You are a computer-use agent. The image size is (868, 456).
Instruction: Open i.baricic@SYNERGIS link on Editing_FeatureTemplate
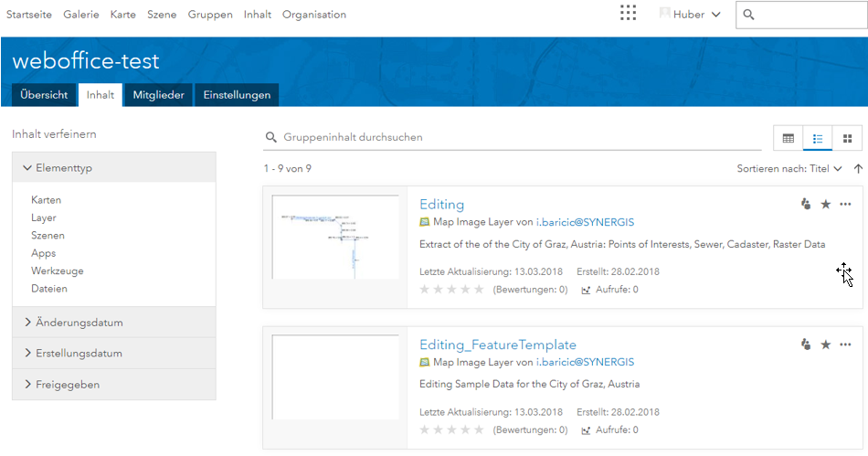585,363
